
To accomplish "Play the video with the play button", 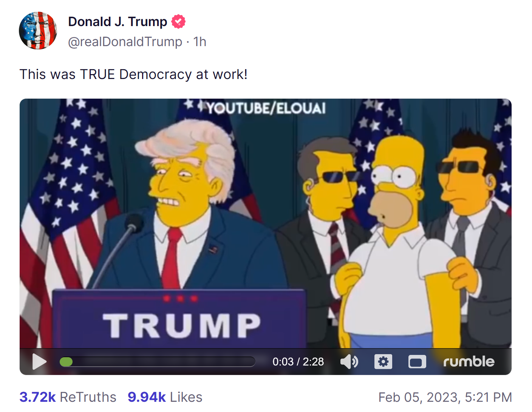I will (x=39, y=362).
